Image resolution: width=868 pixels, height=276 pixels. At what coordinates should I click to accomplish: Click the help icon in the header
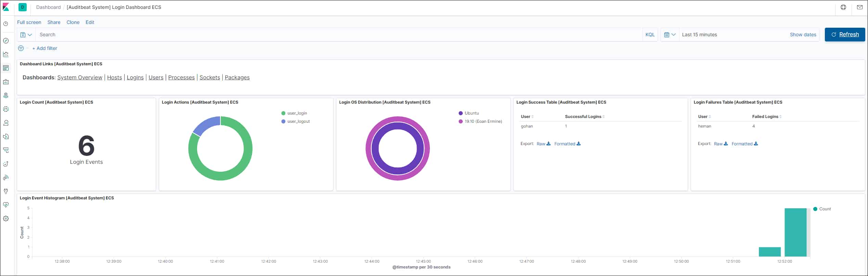point(843,7)
